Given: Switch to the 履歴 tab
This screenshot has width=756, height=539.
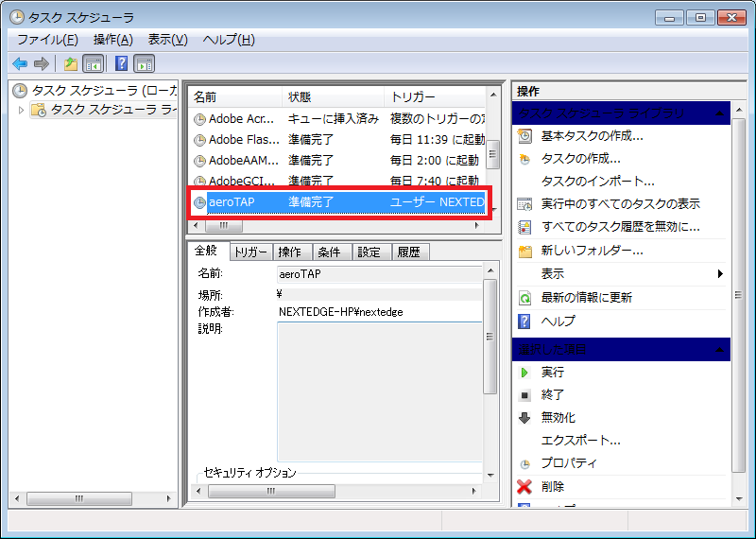Looking at the screenshot, I should click(409, 252).
